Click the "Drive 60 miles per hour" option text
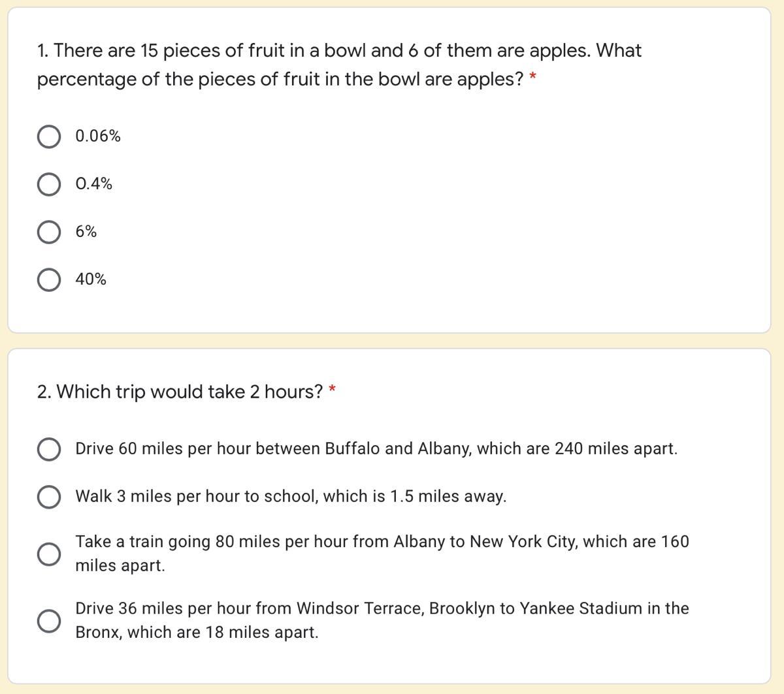 coord(376,449)
